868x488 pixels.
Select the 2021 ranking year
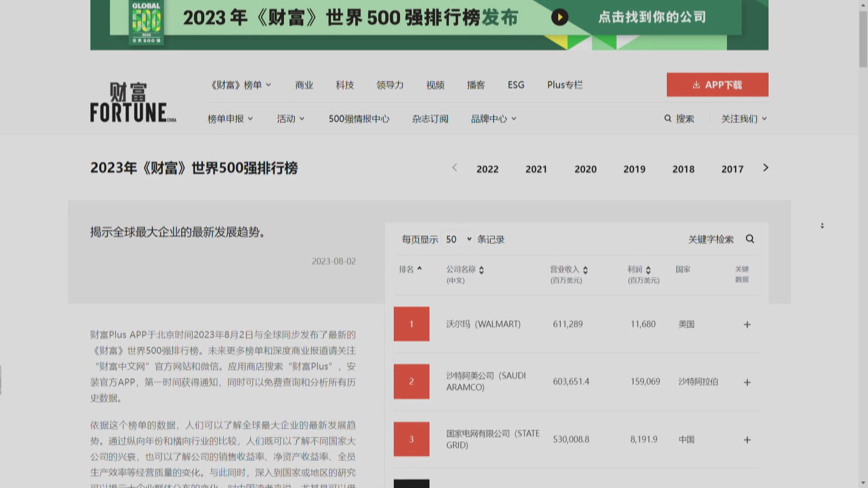coord(536,169)
